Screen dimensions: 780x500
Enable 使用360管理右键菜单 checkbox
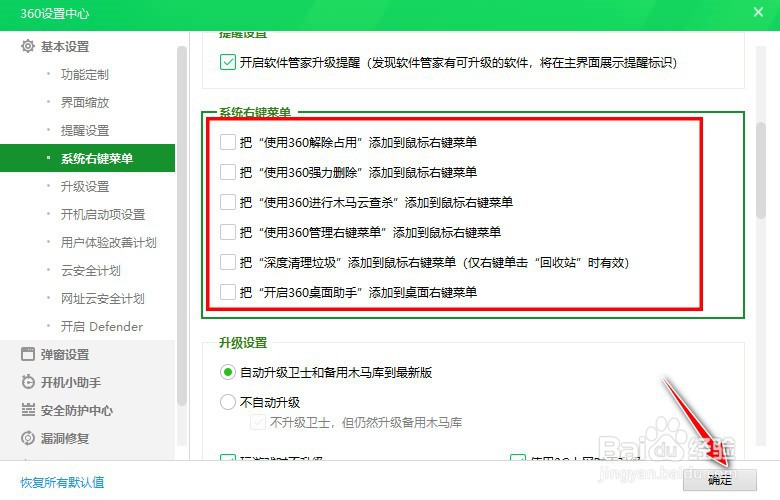point(228,232)
